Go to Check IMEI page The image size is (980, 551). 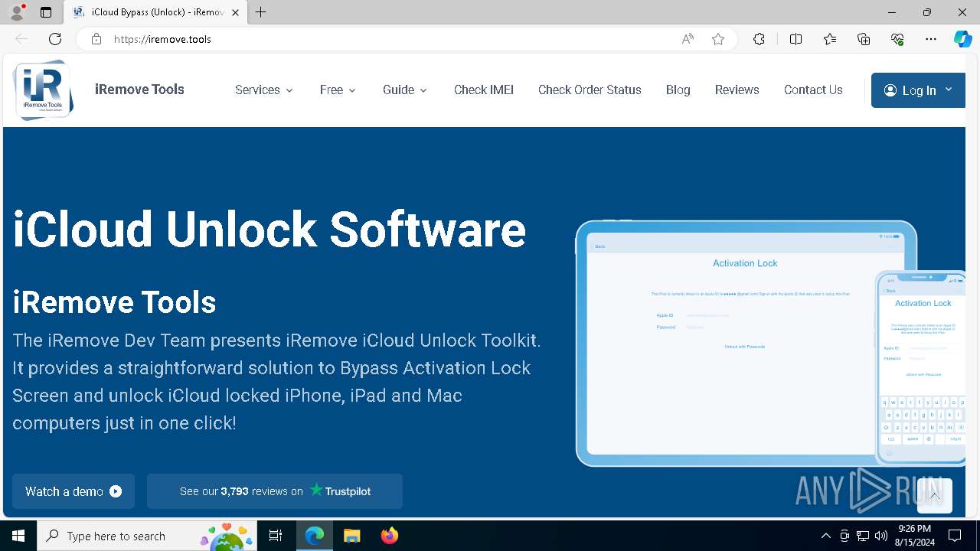point(484,90)
